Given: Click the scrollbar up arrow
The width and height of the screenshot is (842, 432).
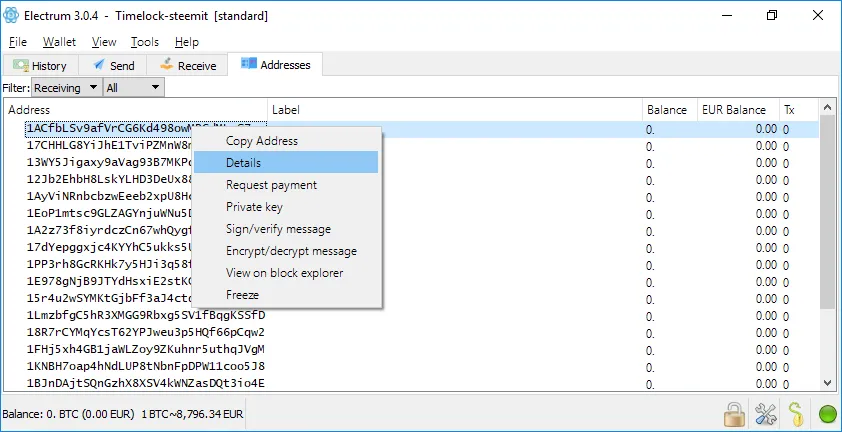Looking at the screenshot, I should pyautogui.click(x=828, y=107).
